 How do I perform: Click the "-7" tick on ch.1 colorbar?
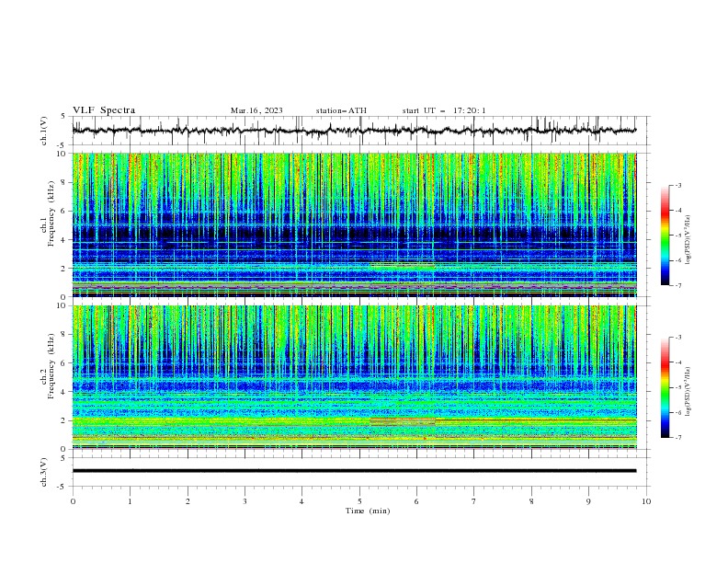pyautogui.click(x=677, y=285)
